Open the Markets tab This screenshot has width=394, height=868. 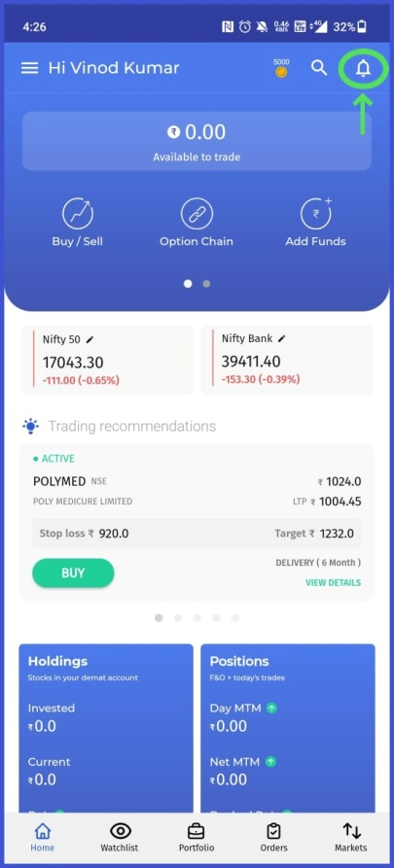(351, 837)
